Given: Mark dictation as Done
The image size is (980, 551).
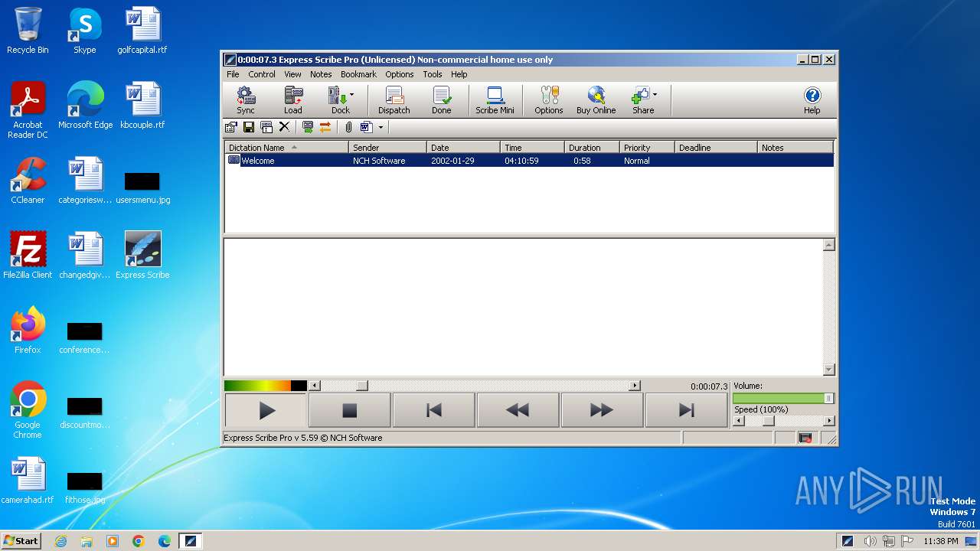Looking at the screenshot, I should [x=441, y=100].
